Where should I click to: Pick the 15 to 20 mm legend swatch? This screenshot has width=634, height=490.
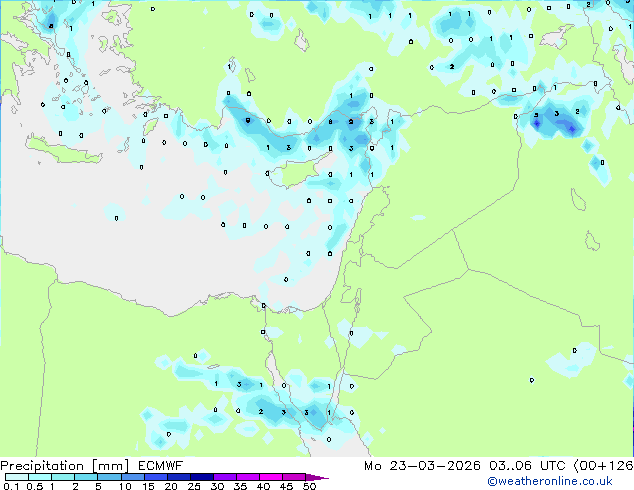tap(155, 477)
